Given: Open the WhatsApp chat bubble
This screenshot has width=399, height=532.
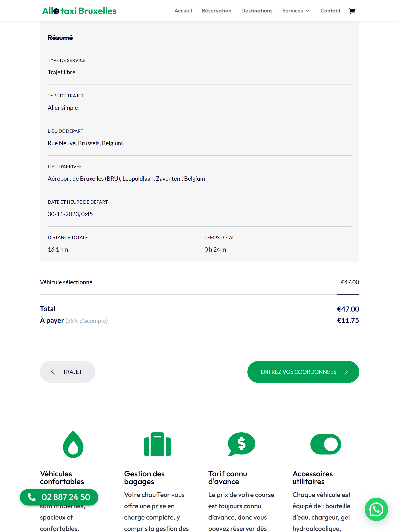Looking at the screenshot, I should coord(376,509).
